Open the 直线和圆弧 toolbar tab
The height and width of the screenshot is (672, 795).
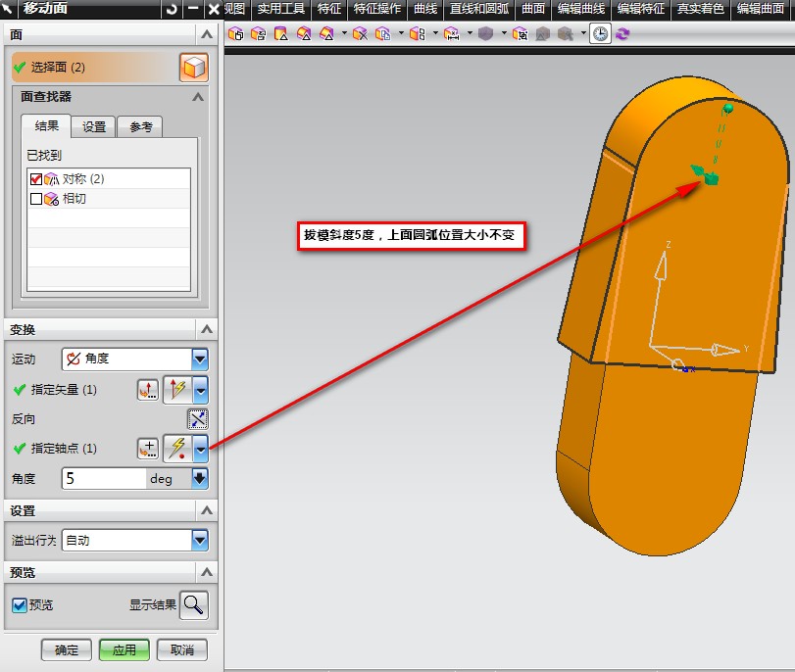point(479,9)
